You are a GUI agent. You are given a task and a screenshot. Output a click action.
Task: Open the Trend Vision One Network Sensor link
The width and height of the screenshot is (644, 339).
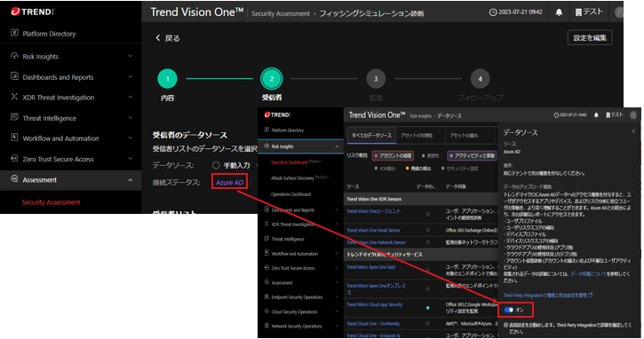tap(377, 242)
